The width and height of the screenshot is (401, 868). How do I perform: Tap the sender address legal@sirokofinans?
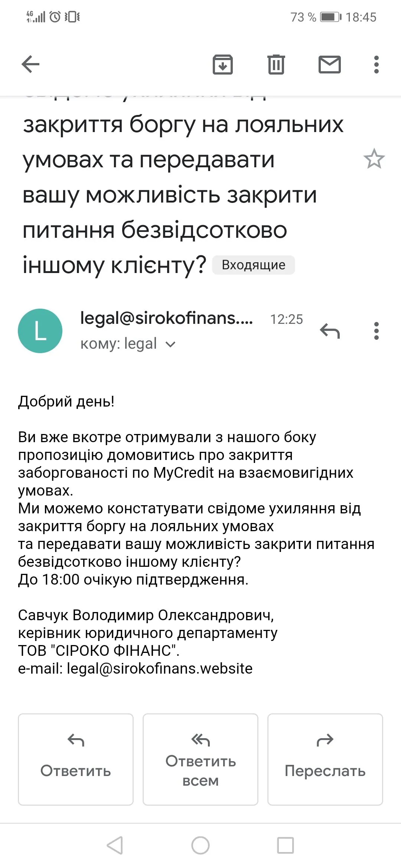pos(166,318)
